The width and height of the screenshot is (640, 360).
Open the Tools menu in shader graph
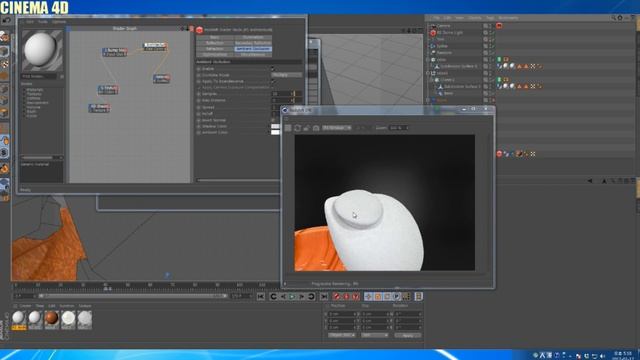tap(43, 22)
